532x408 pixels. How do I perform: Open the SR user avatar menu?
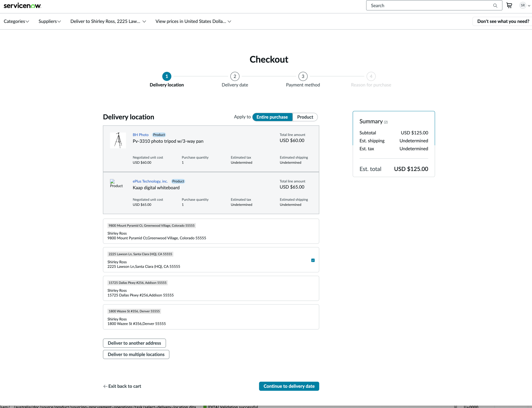click(x=525, y=5)
